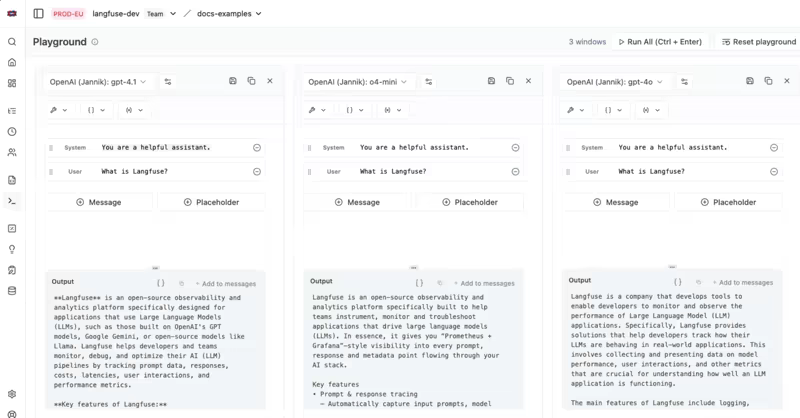Add a Placeholder in gpt-4.1 window
This screenshot has width=800, height=418.
(x=211, y=202)
